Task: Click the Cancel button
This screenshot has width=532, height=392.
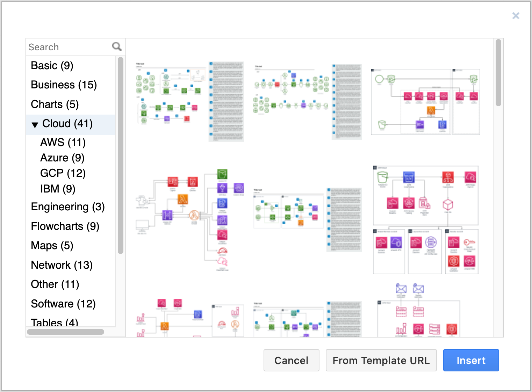Action: tap(291, 360)
